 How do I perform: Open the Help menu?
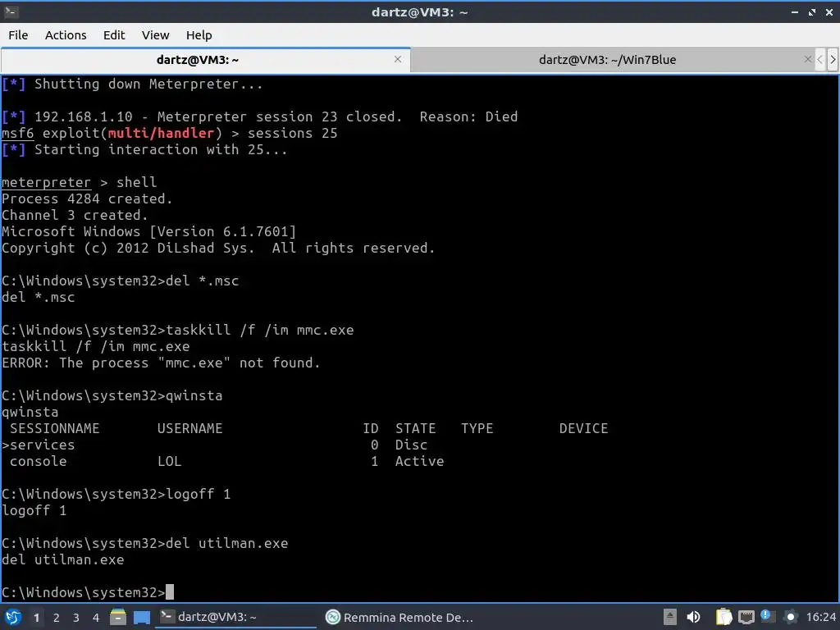pos(199,35)
